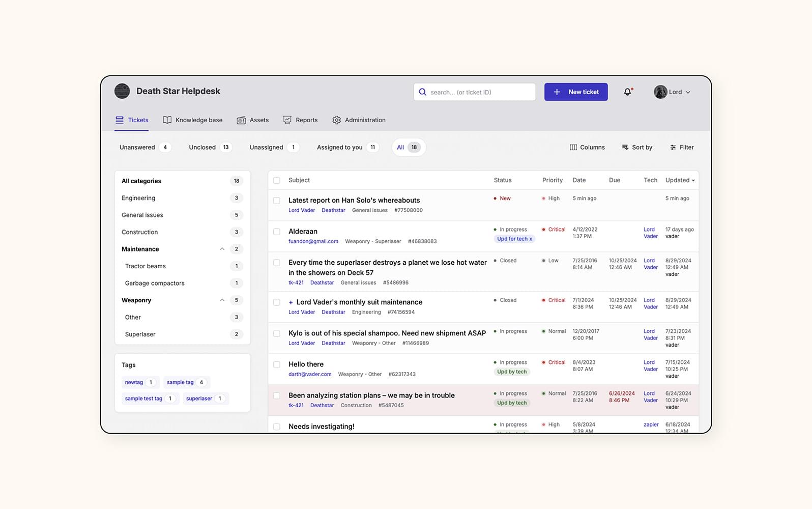The image size is (812, 509).
Task: Click the Filter sliders icon
Action: click(673, 147)
